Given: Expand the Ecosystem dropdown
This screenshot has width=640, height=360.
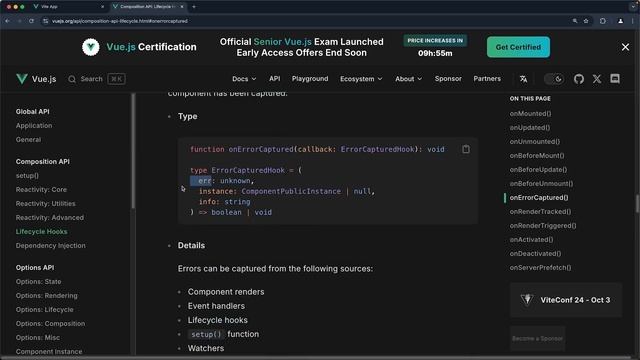Looking at the screenshot, I should pos(361,79).
